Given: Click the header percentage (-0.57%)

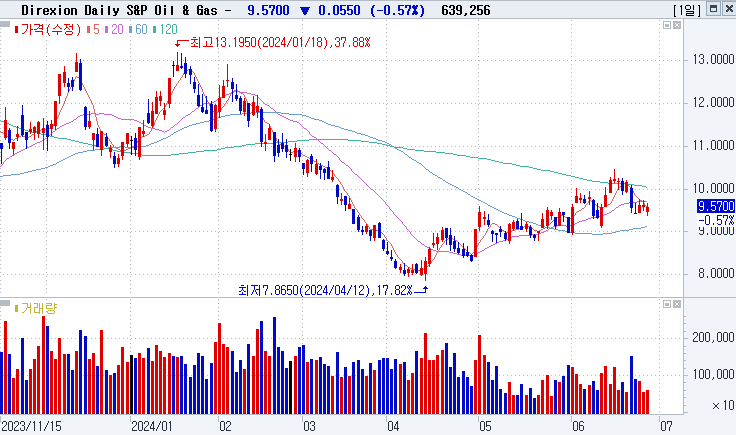Looking at the screenshot, I should click(397, 10).
